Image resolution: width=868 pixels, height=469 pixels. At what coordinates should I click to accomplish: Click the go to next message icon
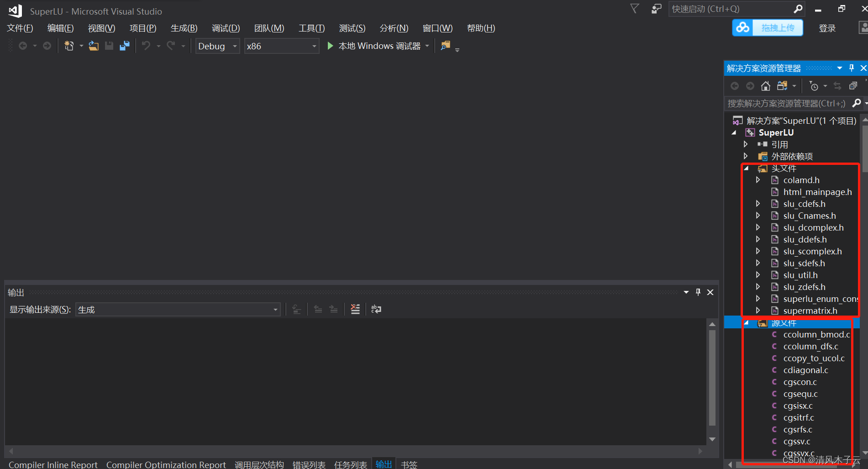click(334, 309)
